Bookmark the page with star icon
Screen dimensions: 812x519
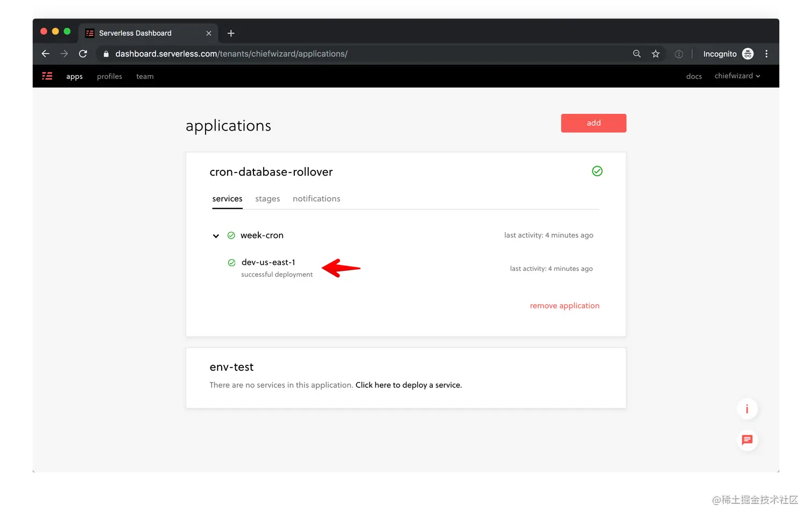tap(656, 54)
